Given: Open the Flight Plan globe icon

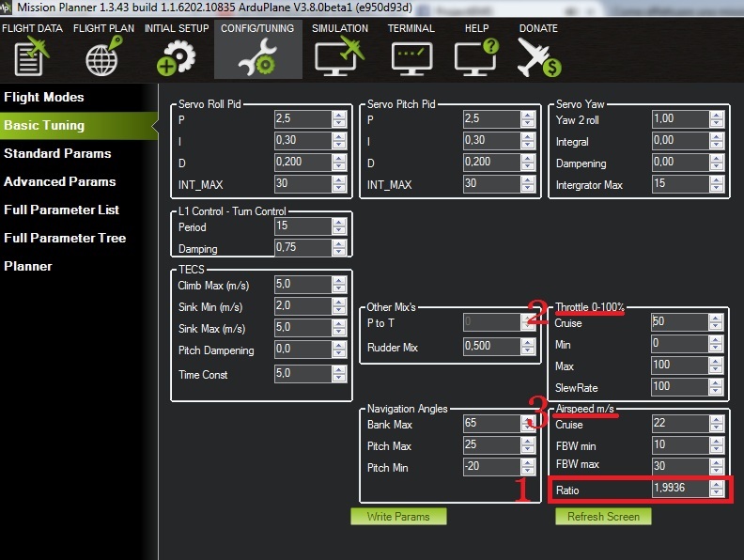Looking at the screenshot, I should [x=103, y=57].
